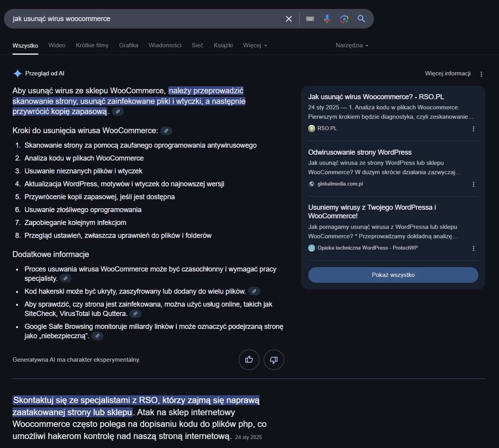Click the '24 sty 2025' date under featured snippet

pyautogui.click(x=249, y=437)
